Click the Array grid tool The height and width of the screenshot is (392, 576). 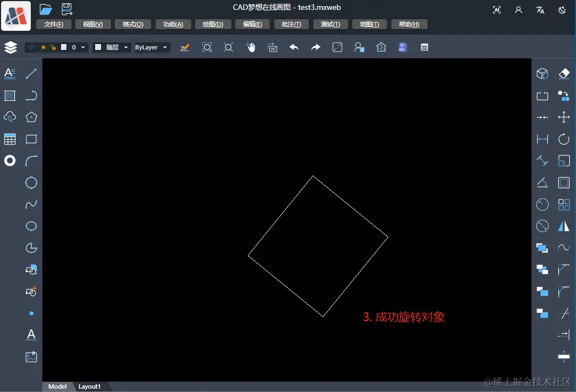click(564, 205)
